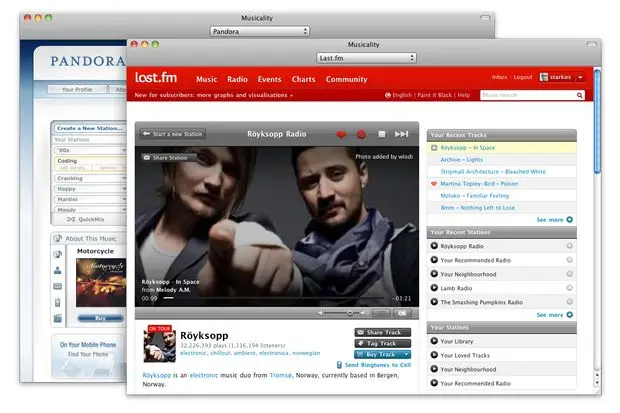The image size is (620, 413).
Task: Open the Events tab on last.fm
Action: [x=270, y=79]
